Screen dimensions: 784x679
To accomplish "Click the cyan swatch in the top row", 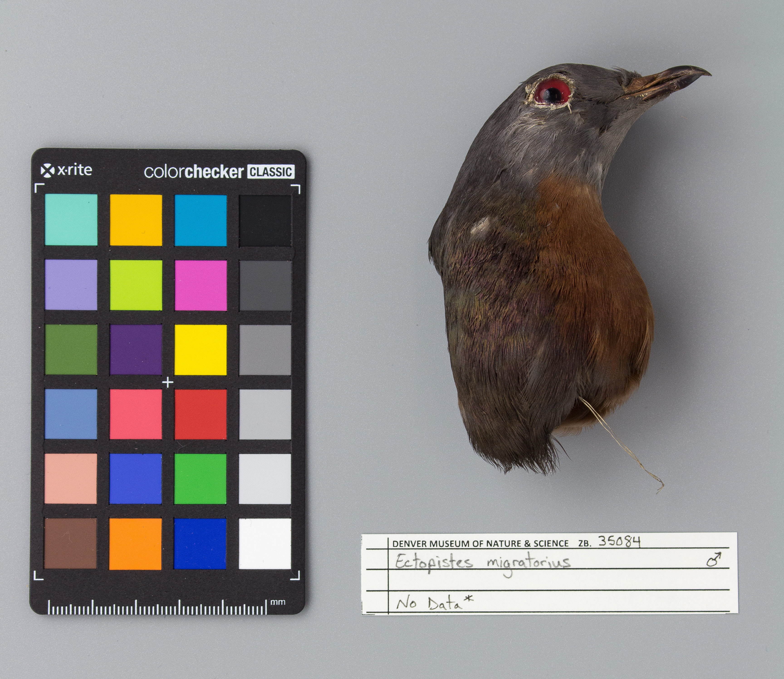I will [x=201, y=220].
